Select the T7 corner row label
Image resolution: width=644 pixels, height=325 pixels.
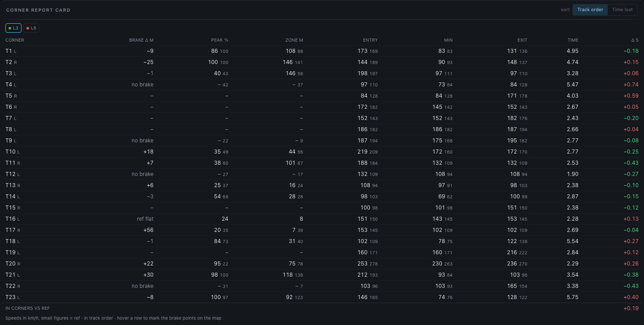[x=11, y=118]
